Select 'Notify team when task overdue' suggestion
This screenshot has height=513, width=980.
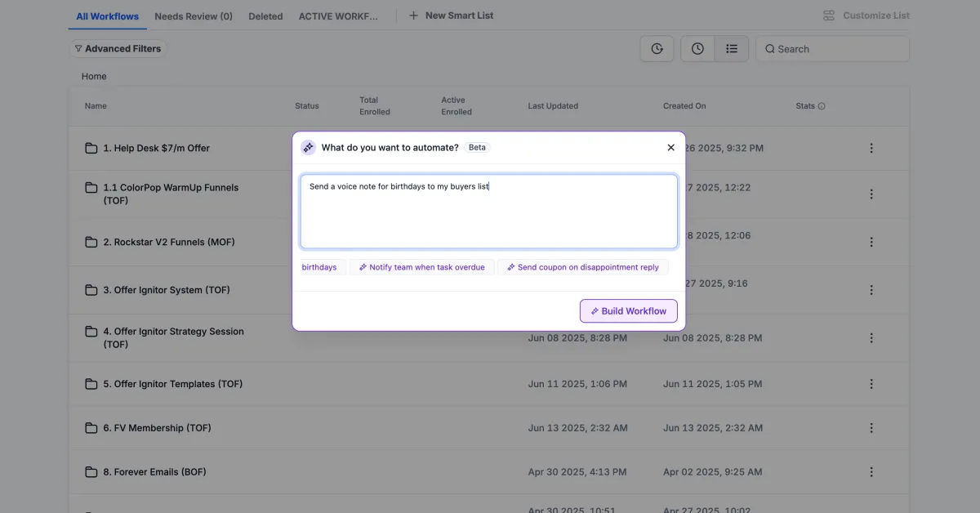(x=421, y=267)
